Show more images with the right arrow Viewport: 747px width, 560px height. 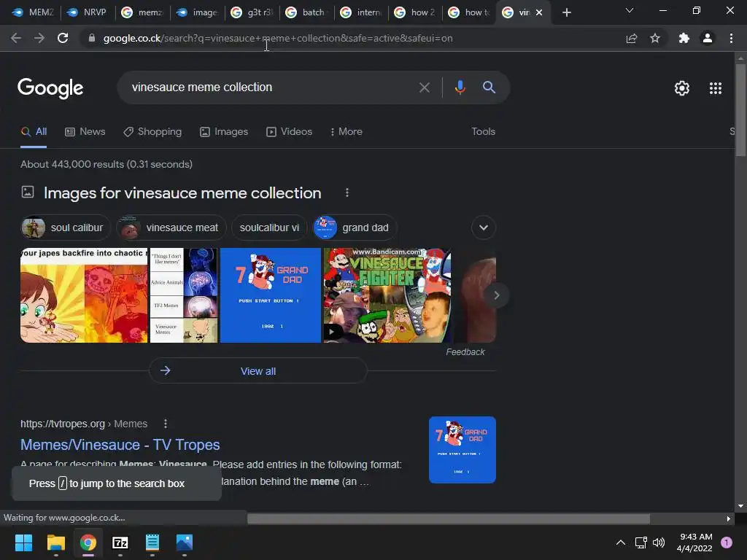(496, 295)
